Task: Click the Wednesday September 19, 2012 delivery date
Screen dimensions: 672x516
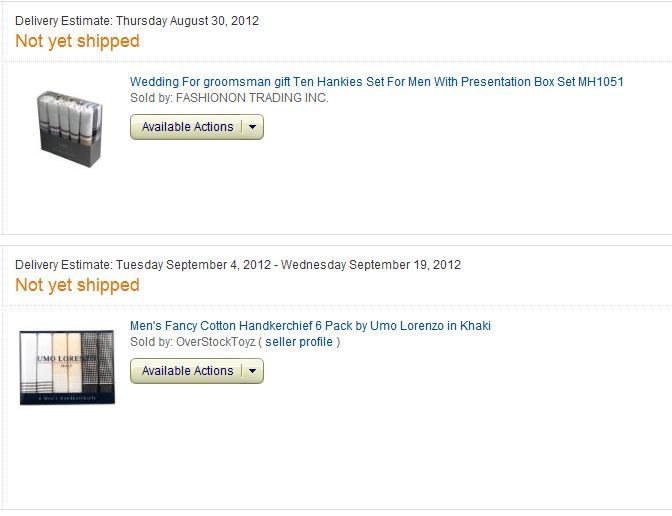Action: click(371, 265)
